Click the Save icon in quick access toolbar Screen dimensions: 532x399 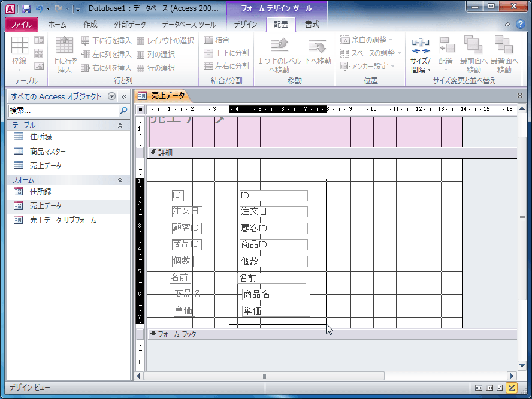click(26, 9)
